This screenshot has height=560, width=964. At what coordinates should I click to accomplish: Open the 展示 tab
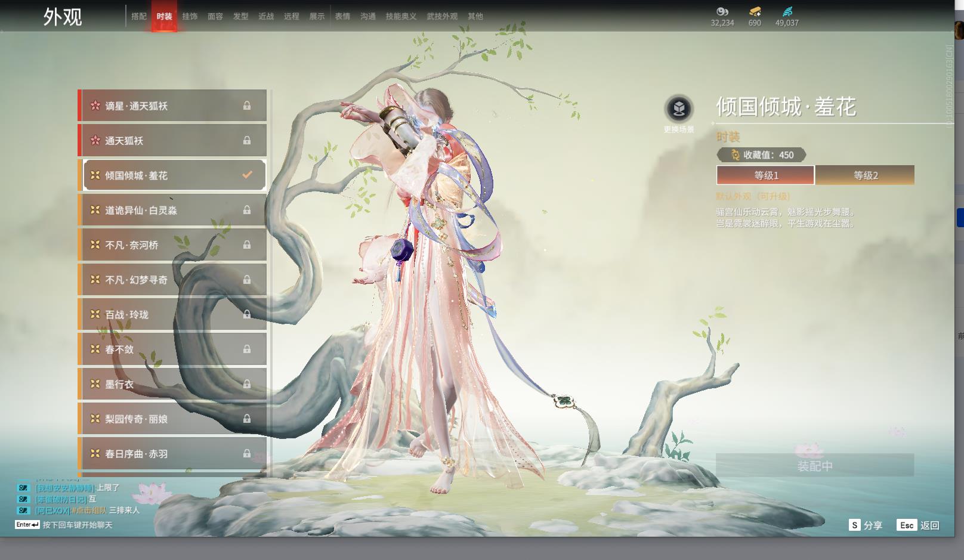click(x=317, y=16)
